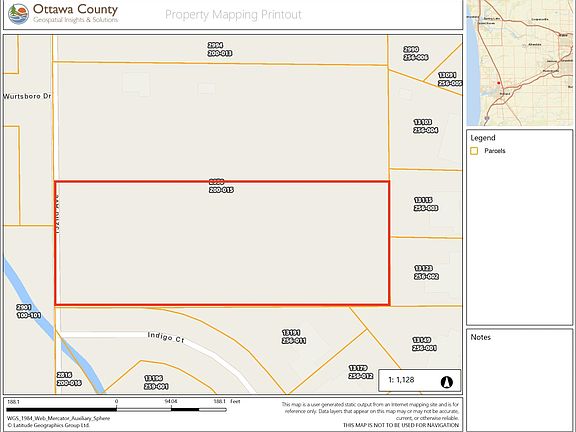
Task: Click the yellow Parcels legend swatch
Action: tap(474, 151)
